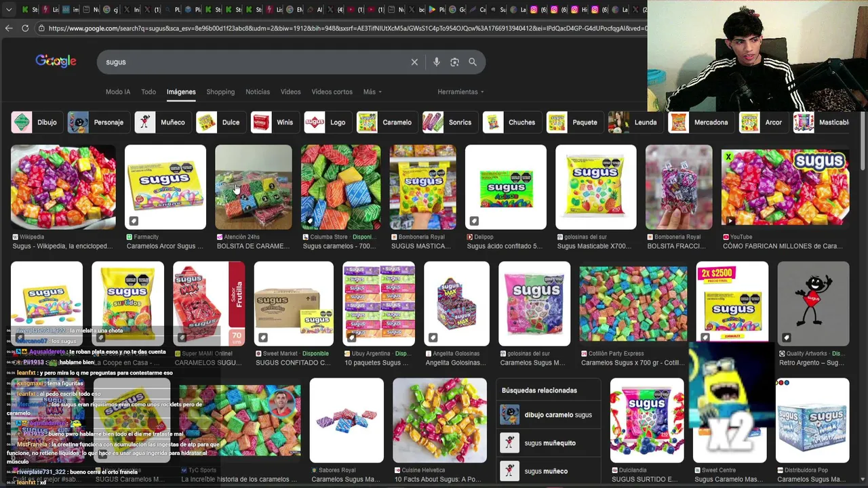Filter by Chuches chip

511,122
